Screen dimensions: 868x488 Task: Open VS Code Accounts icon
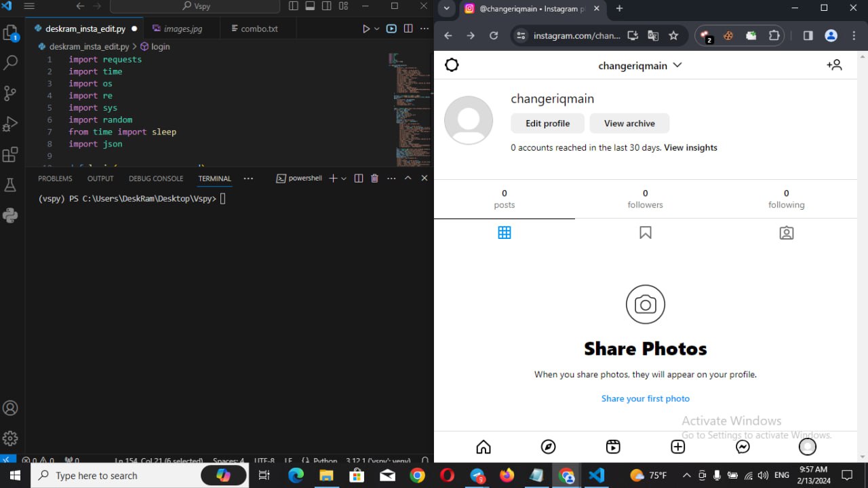click(10, 408)
